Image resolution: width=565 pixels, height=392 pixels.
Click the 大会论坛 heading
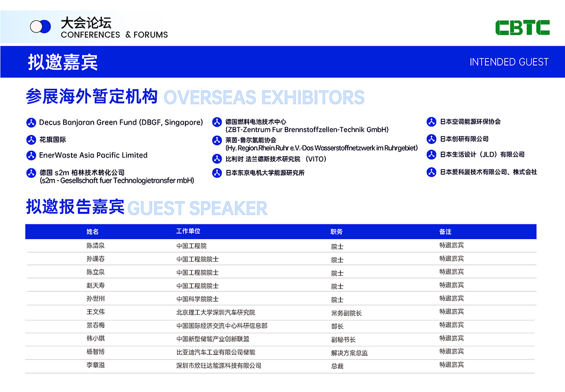(x=86, y=22)
